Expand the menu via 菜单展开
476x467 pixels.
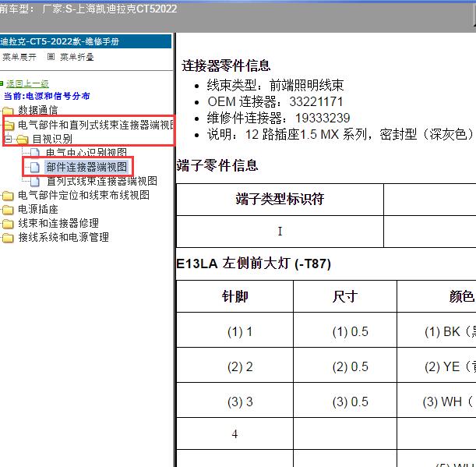coord(19,57)
